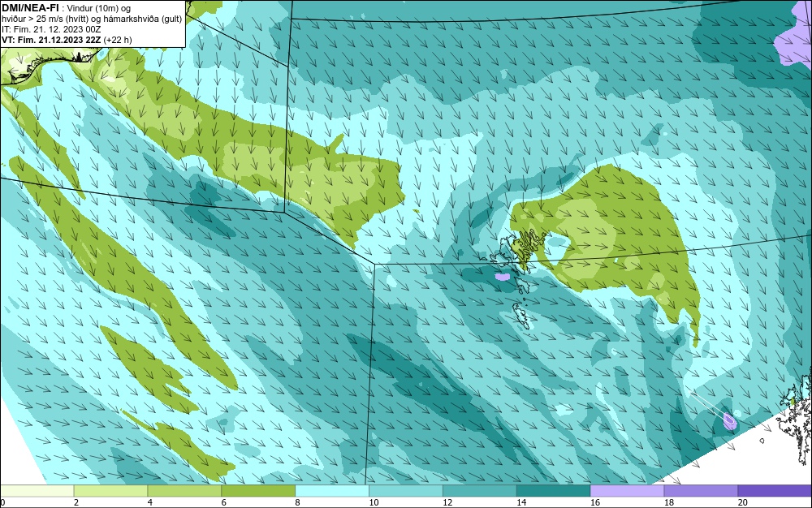812x508 pixels.
Task: Click the scale label "6"
Action: [224, 502]
